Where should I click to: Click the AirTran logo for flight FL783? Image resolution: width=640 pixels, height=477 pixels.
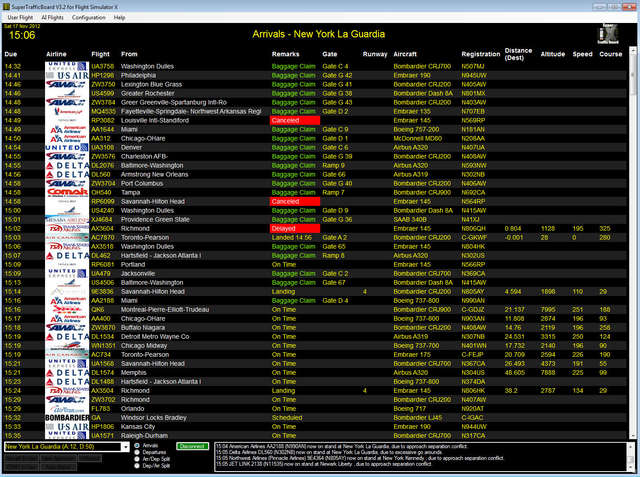67,408
